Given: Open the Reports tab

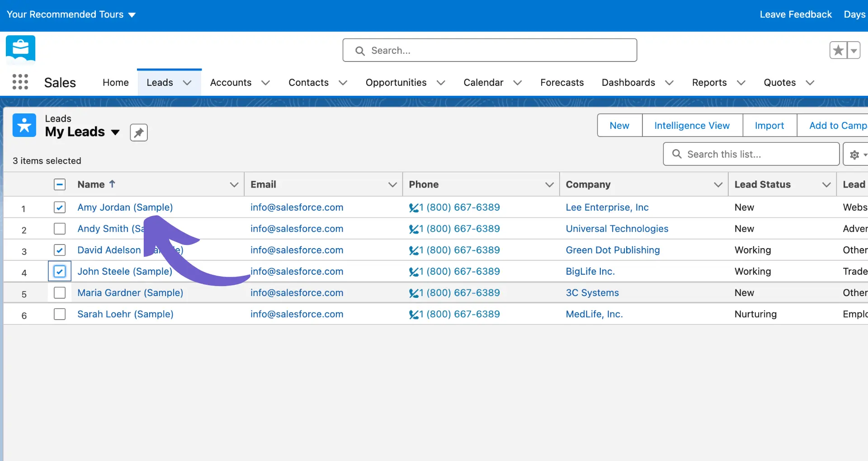Looking at the screenshot, I should click(709, 82).
